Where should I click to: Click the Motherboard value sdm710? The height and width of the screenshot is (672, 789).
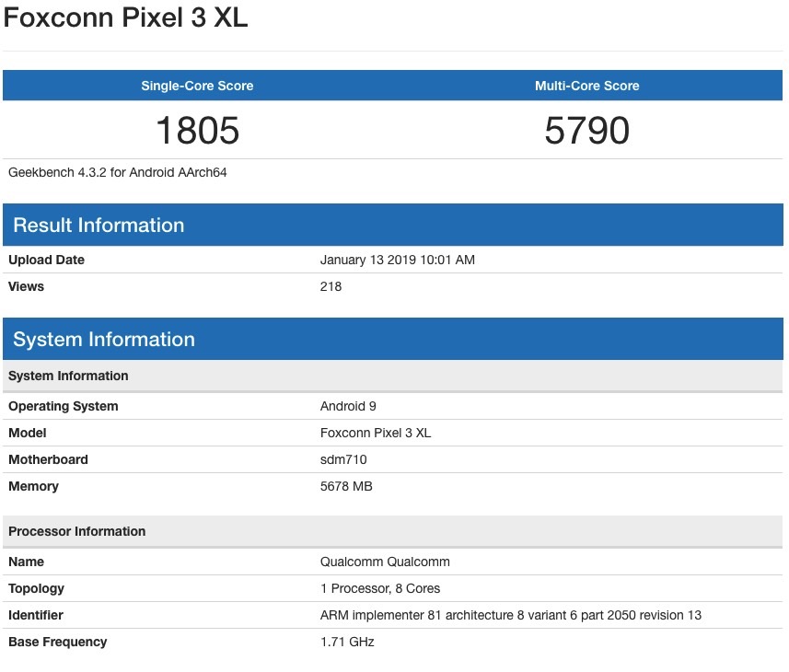(x=343, y=459)
